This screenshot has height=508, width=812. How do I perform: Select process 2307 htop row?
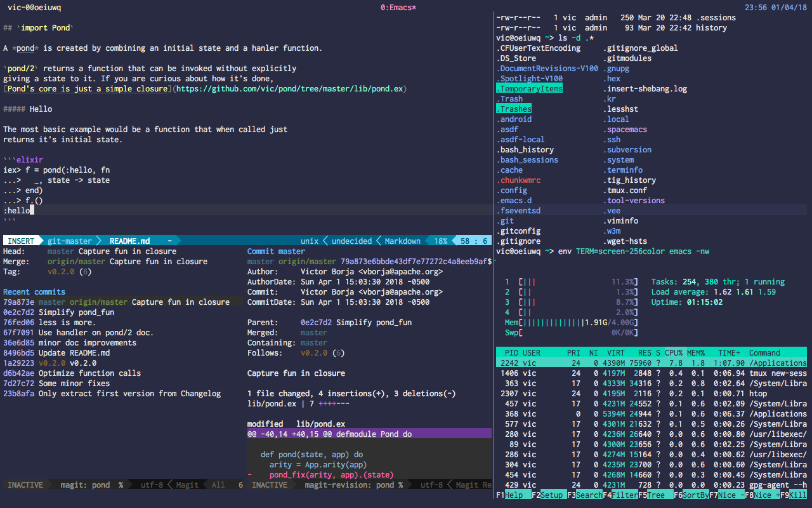click(652, 394)
